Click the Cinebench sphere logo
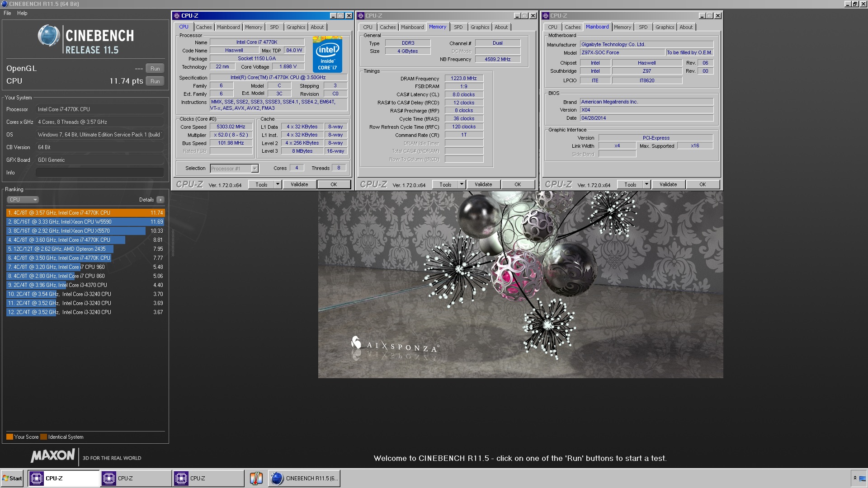This screenshot has height=488, width=868. coord(49,36)
